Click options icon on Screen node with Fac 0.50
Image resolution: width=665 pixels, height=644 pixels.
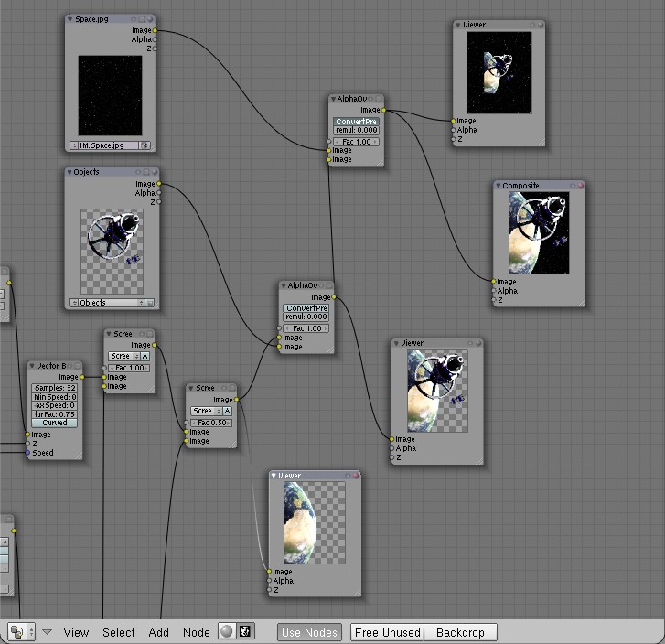[x=231, y=388]
